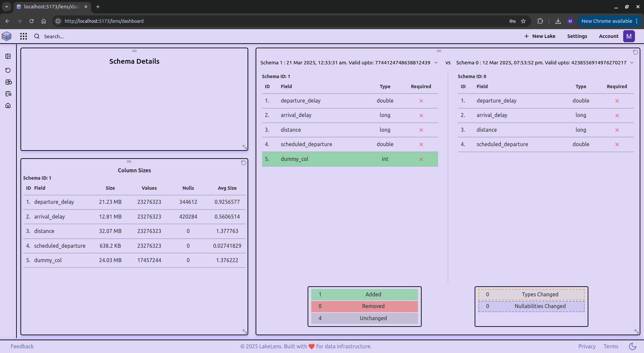Bookmark this page with star icon
The height and width of the screenshot is (353, 644).
(523, 21)
